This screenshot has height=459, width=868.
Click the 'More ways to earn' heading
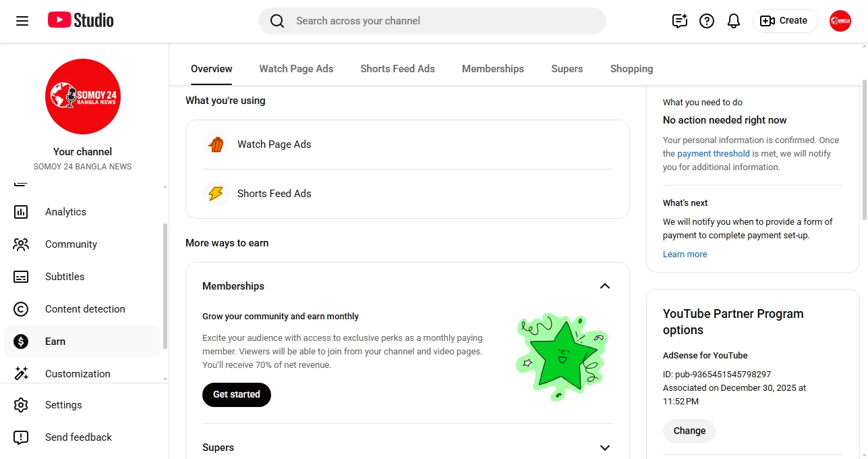[x=227, y=243]
